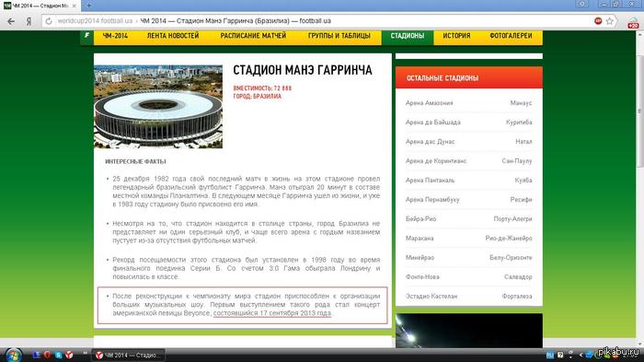Click the help question mark tray icon
644x362 pixels.
tap(560, 355)
